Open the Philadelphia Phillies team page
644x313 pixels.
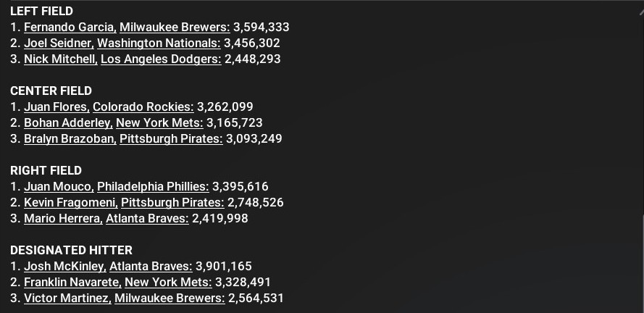coord(152,187)
